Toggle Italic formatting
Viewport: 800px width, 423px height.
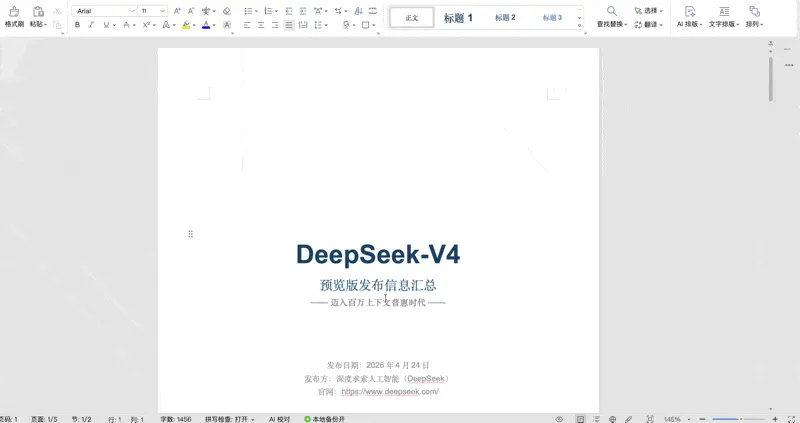click(91, 24)
